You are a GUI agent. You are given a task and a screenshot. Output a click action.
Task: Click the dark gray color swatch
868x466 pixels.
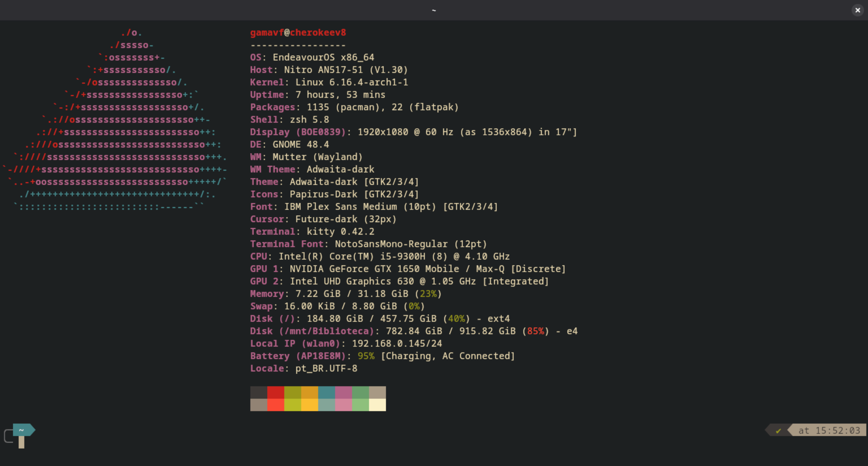(x=259, y=392)
